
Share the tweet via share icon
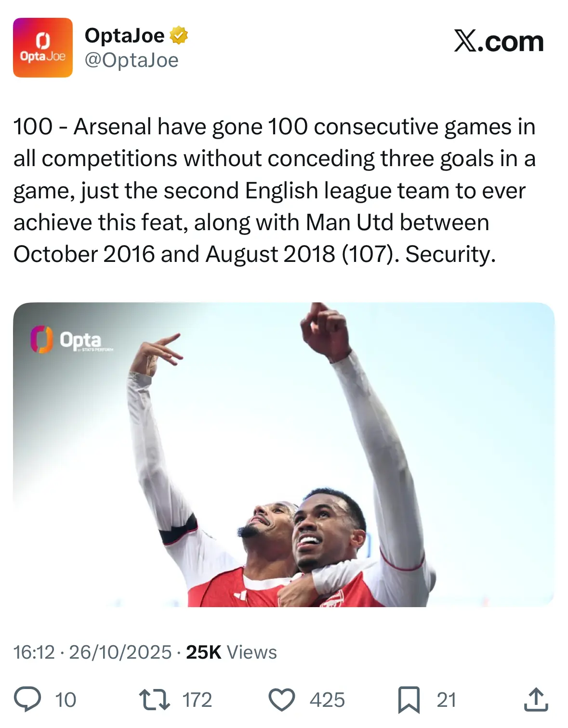[x=536, y=700]
